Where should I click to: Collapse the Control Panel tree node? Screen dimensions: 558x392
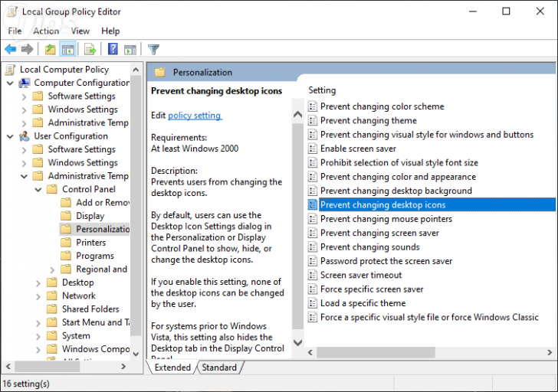(x=38, y=190)
